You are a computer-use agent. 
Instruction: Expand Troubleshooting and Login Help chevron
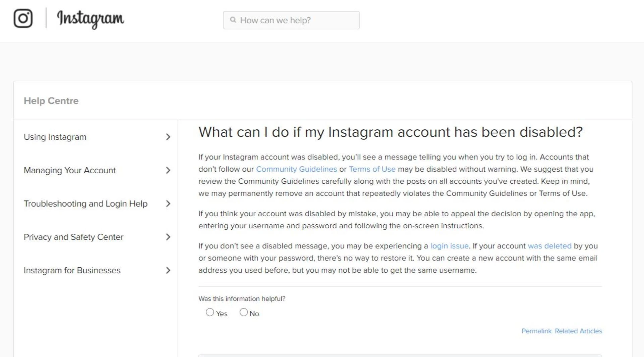pos(168,204)
